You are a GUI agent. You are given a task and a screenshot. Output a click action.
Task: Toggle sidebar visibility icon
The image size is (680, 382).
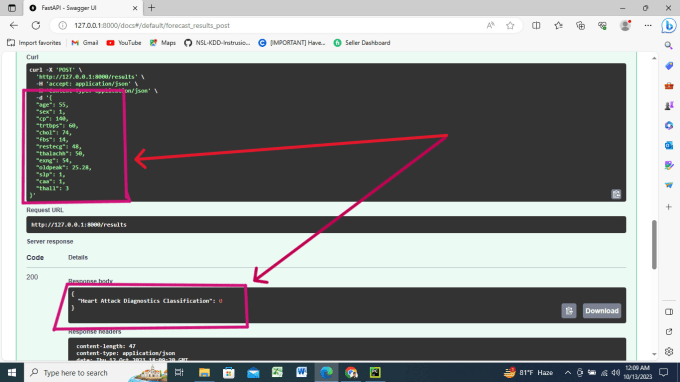coord(669,312)
